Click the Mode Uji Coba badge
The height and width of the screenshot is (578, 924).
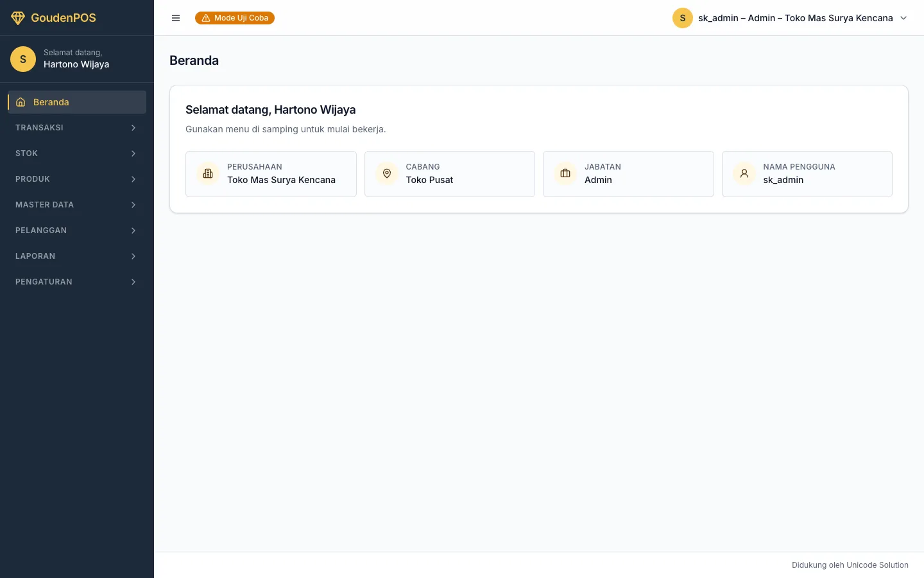click(235, 18)
